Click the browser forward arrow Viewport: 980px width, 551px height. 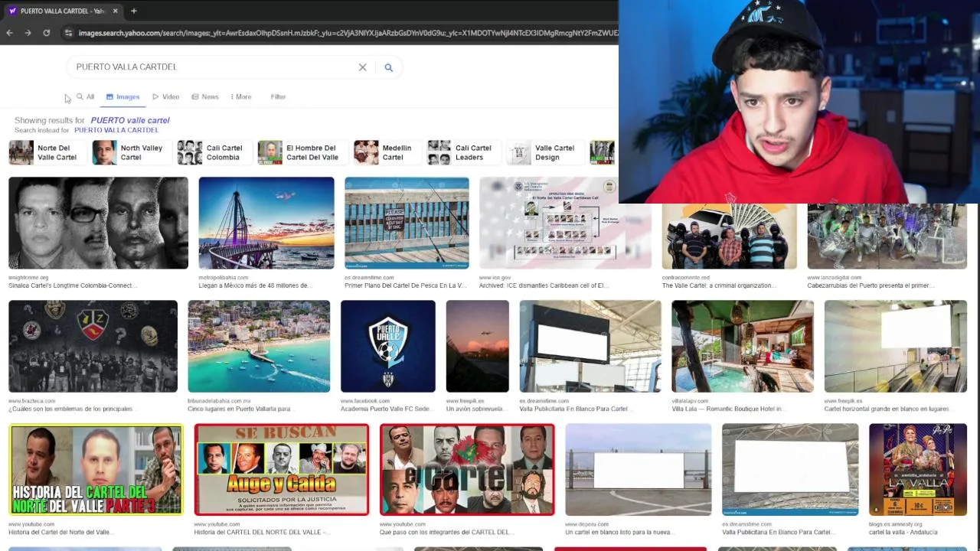[28, 33]
